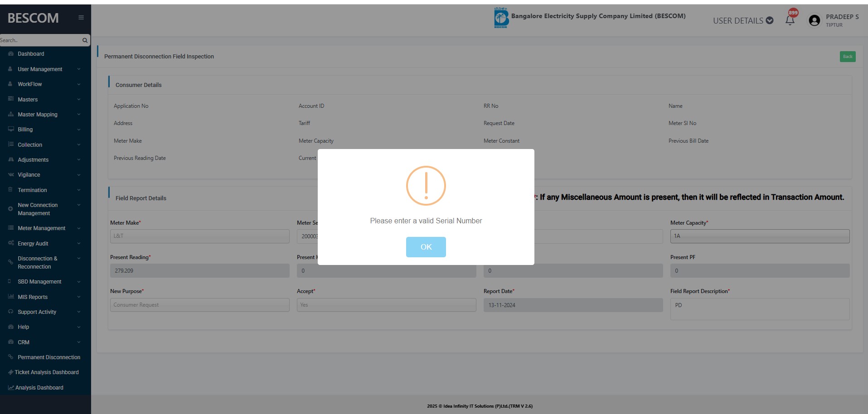The width and height of the screenshot is (868, 414).
Task: Click the Ticket Analysis Dashboard icon
Action: [x=11, y=372]
